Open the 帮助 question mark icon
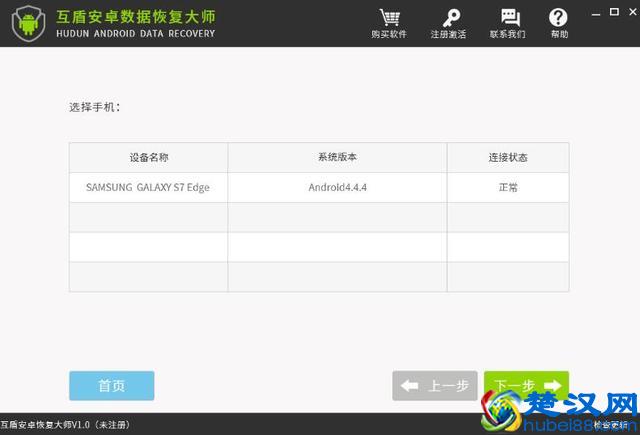Image resolution: width=640 pixels, height=435 pixels. point(558,18)
